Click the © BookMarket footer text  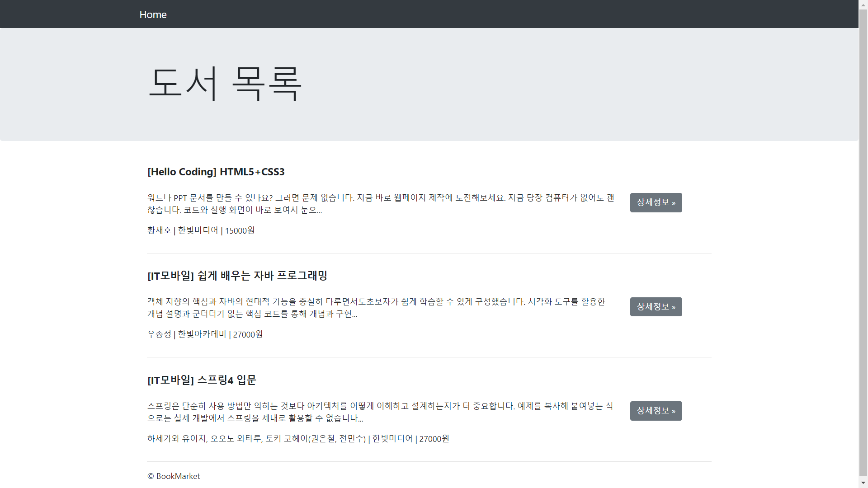coord(174,476)
